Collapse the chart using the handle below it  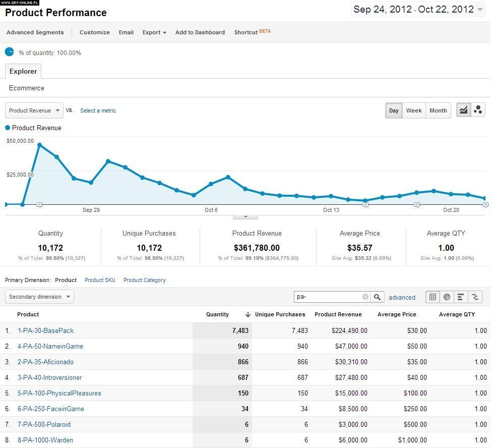click(245, 216)
